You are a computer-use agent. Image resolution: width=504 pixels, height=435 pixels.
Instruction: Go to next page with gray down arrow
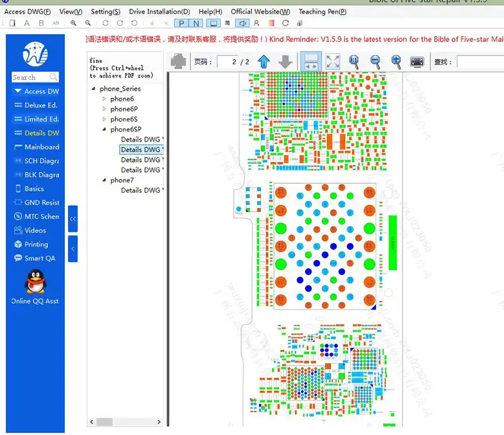[285, 61]
